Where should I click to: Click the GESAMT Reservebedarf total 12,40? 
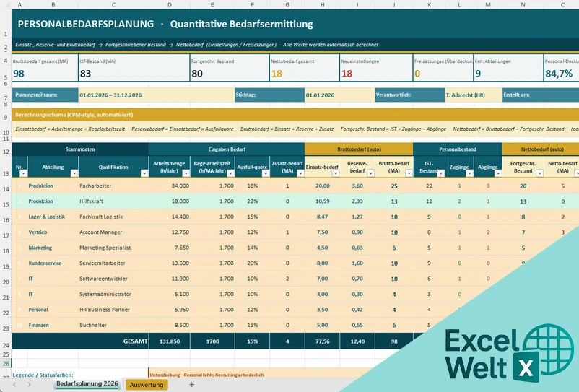(357, 341)
